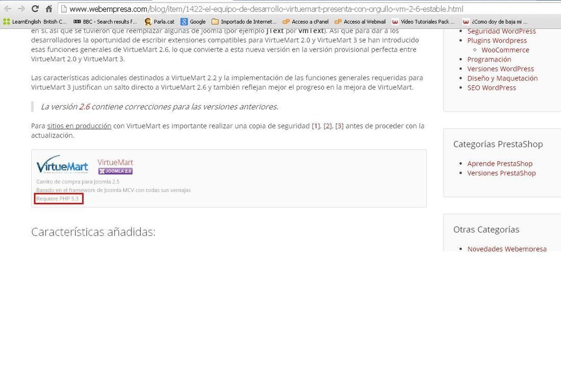
Task: Click the Joomla 2.5 badge
Action: (115, 171)
